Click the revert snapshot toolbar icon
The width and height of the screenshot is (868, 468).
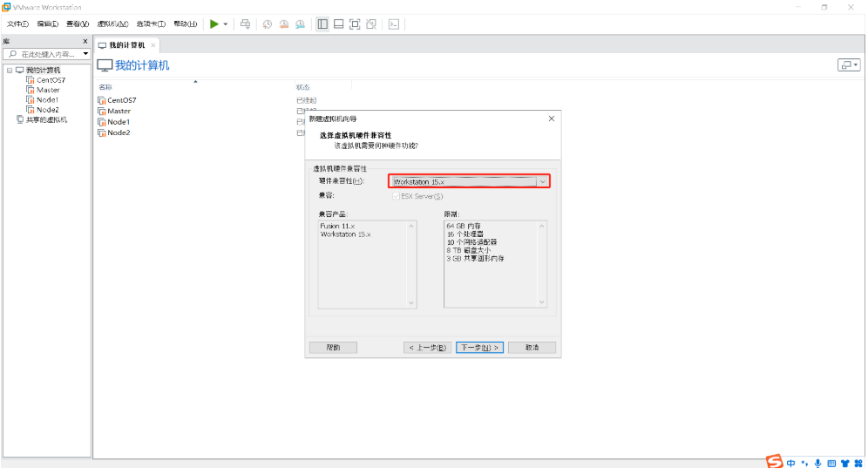pyautogui.click(x=283, y=24)
